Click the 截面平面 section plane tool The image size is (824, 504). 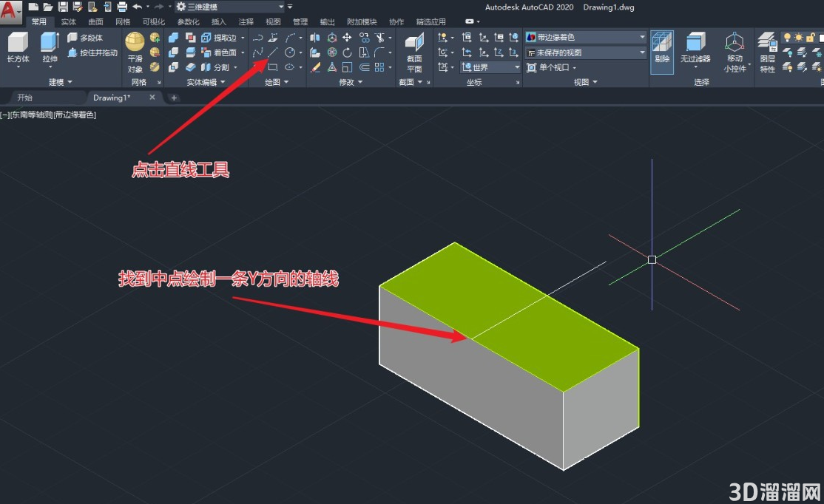414,52
